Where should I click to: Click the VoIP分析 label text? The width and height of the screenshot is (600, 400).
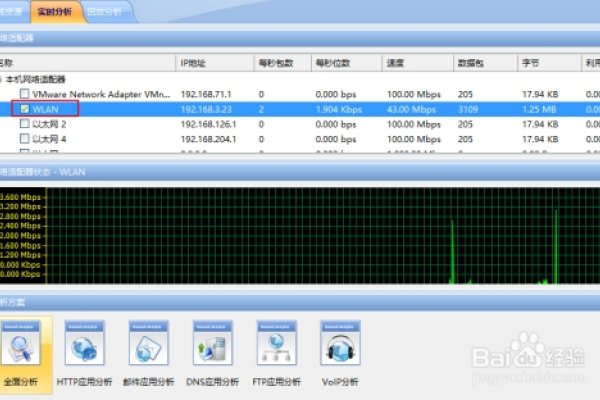pyautogui.click(x=340, y=382)
